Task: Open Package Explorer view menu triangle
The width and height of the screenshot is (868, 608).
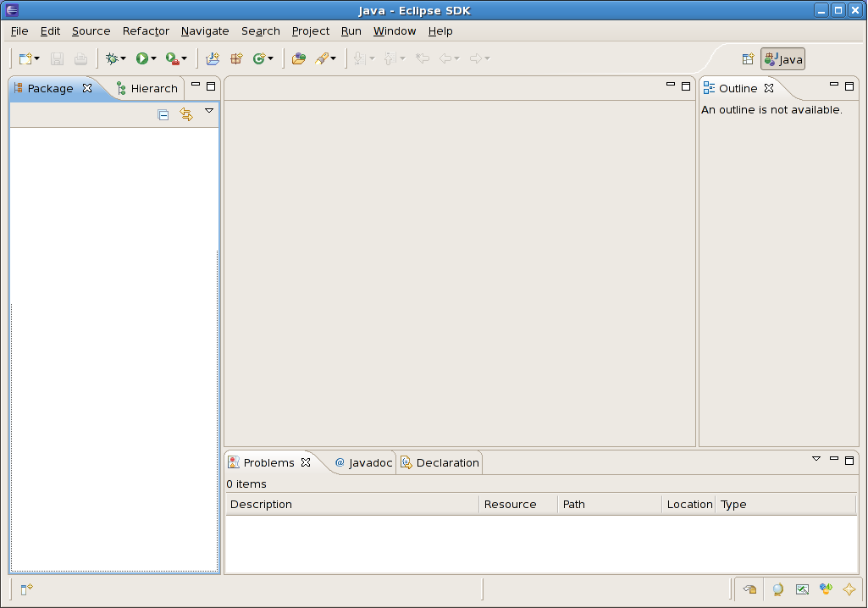Action: (x=209, y=111)
